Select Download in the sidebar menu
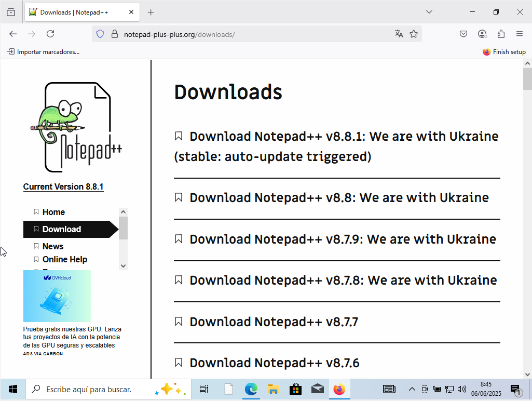 71,229
